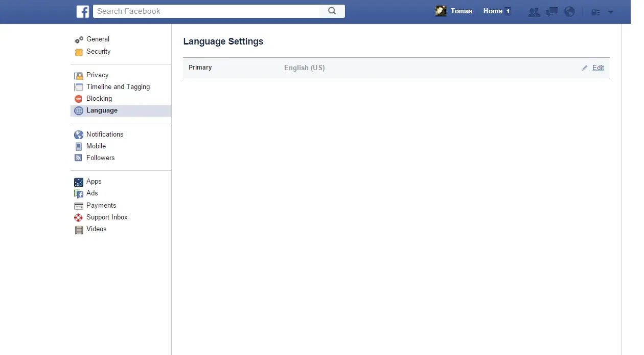Click the English (US) value
This screenshot has width=644, height=355.
coord(305,68)
